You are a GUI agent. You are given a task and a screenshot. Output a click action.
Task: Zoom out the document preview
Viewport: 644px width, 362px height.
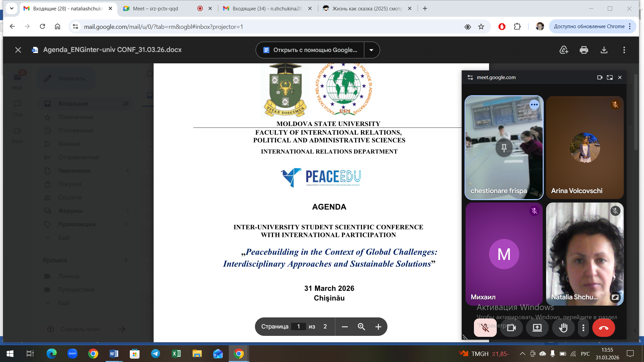[344, 327]
